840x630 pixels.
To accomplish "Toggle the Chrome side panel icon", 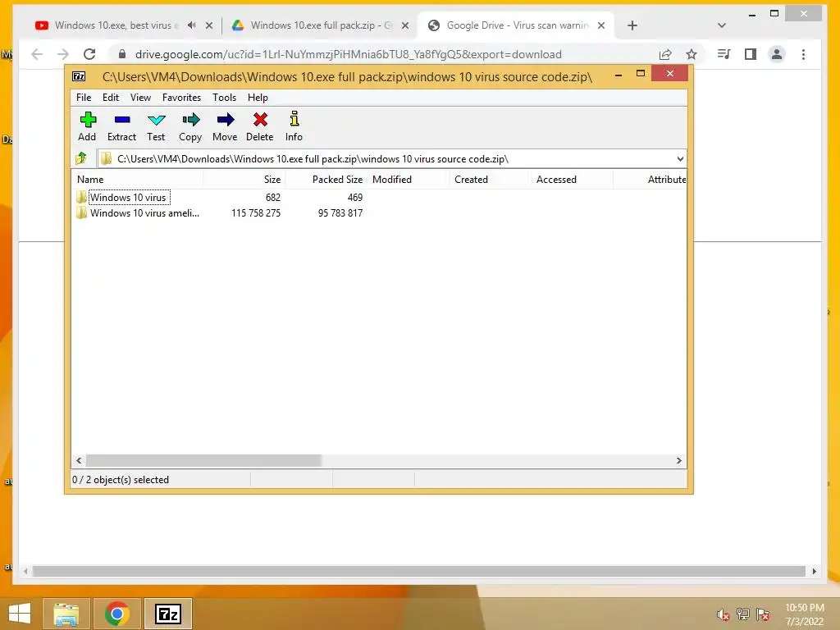I will [751, 54].
